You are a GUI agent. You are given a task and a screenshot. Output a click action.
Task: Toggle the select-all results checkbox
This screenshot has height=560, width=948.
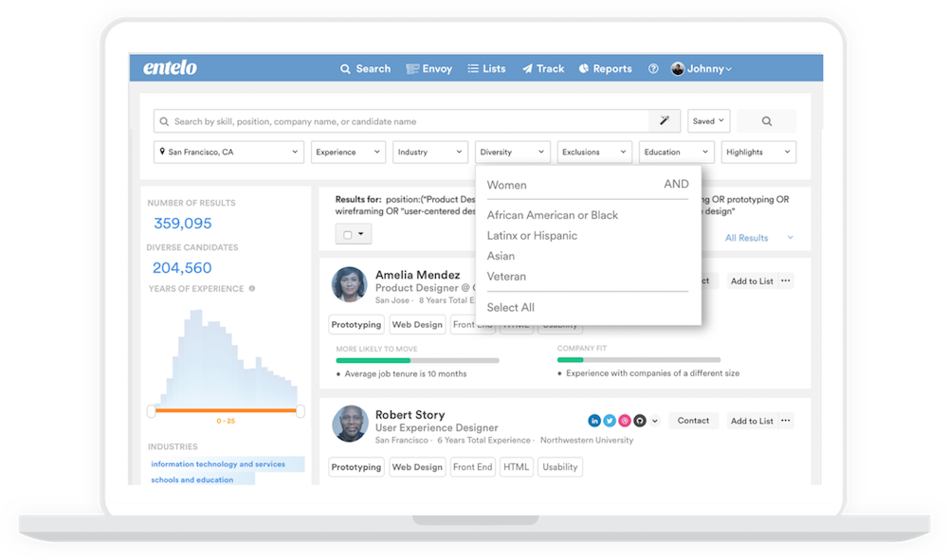(x=348, y=234)
